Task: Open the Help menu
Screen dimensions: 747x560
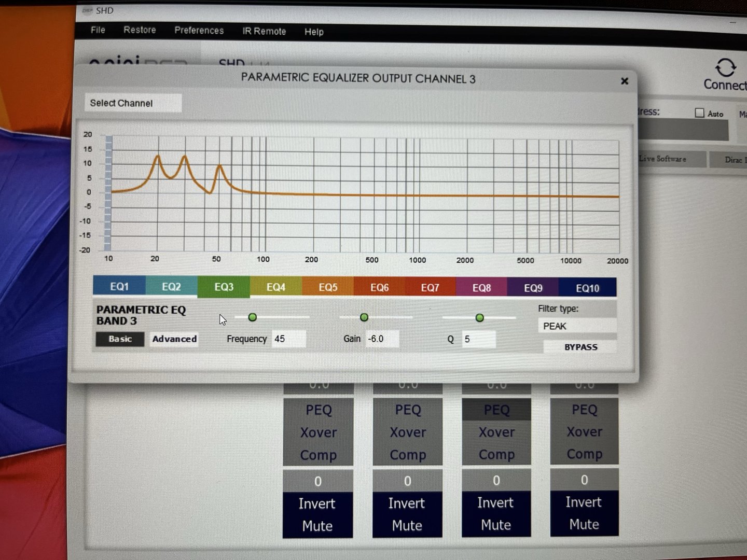Action: [314, 32]
